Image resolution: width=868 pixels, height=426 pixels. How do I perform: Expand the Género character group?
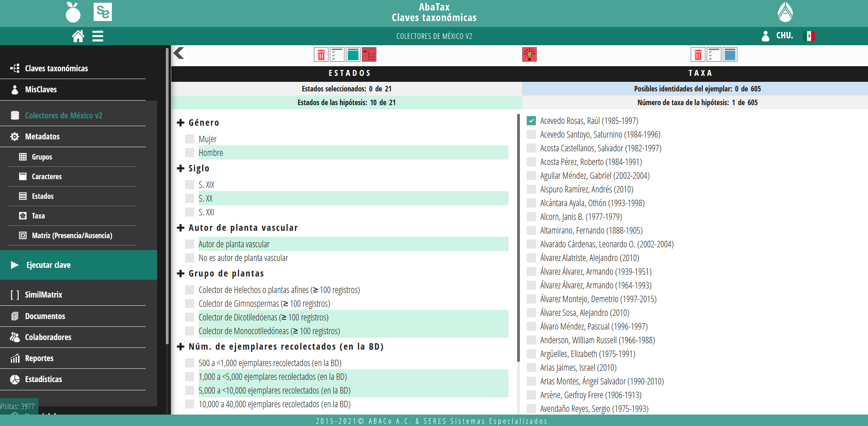tap(181, 122)
